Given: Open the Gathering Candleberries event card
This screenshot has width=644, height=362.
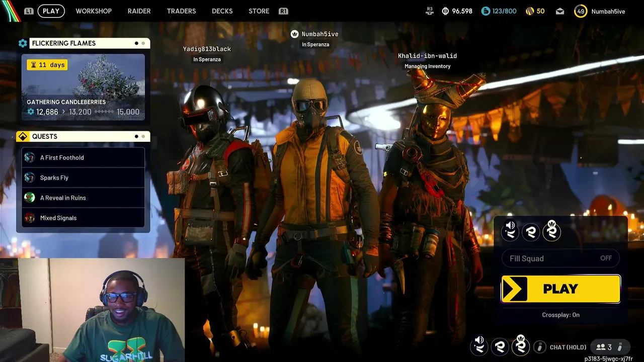Looking at the screenshot, I should (x=83, y=87).
